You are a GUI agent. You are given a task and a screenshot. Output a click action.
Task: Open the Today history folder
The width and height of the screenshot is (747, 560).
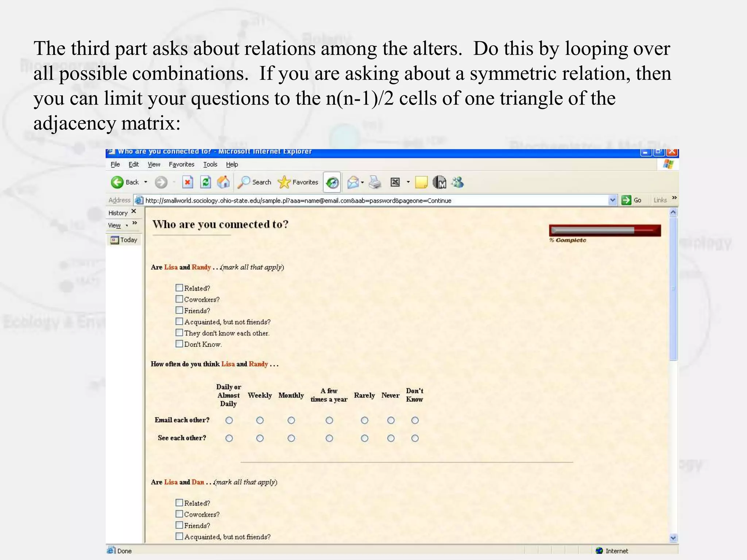click(124, 240)
